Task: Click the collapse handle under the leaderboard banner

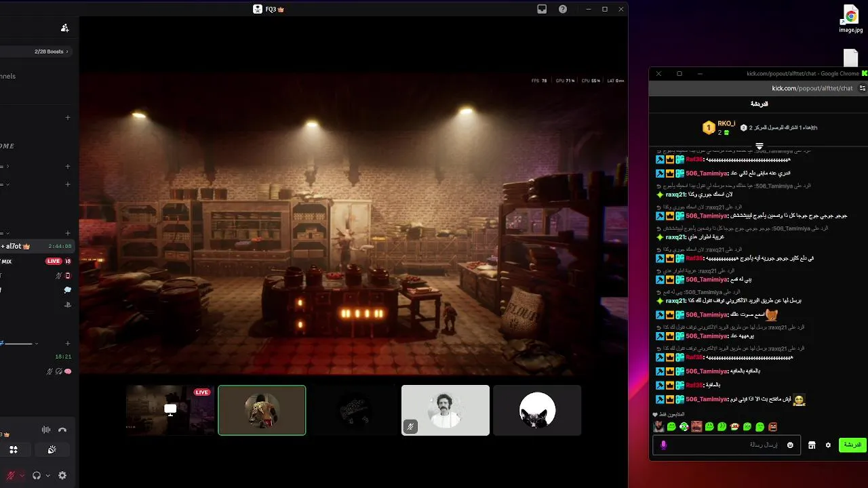Action: pos(759,146)
